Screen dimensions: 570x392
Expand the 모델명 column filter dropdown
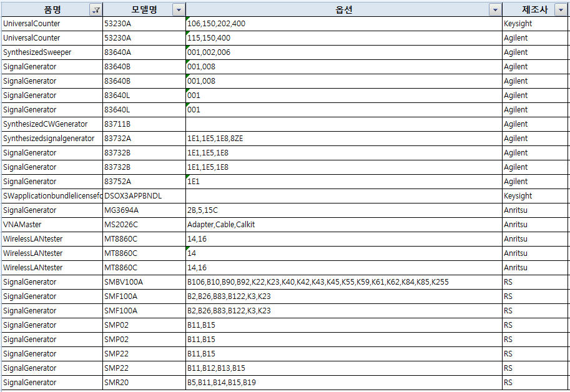point(179,9)
